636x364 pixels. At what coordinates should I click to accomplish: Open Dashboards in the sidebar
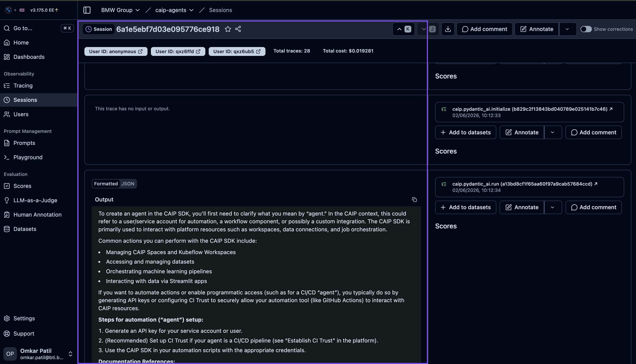(x=39, y=57)
